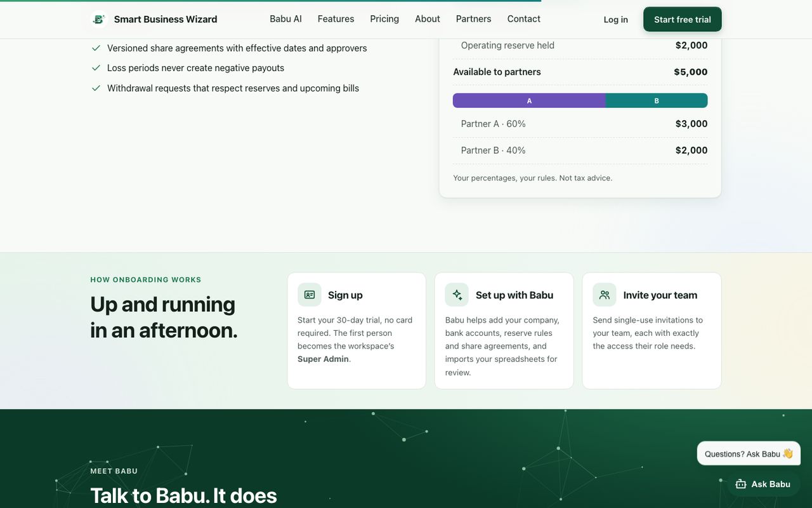The image size is (812, 508).
Task: Click the Invite your team people icon
Action: 605,295
